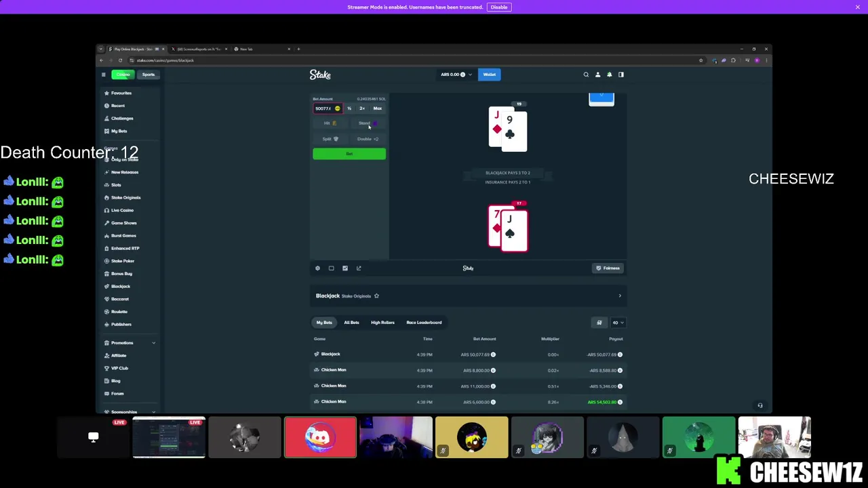Close the Streamer Mode banner
868x488 pixels.
858,7
